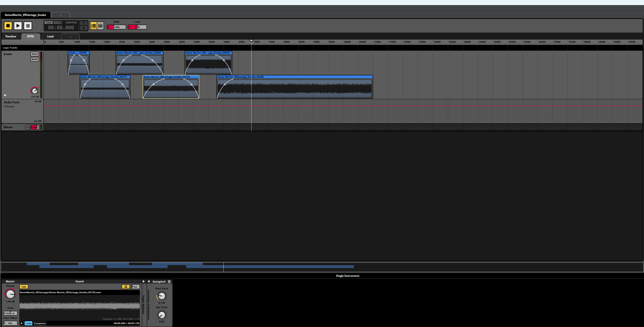Toggle the Loop option on the sample

(28, 323)
